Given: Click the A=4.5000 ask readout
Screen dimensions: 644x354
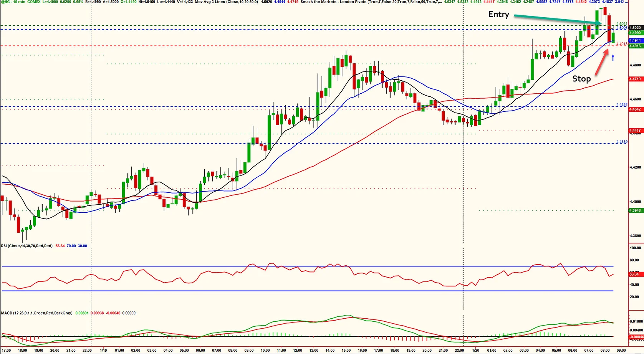Looking at the screenshot, I should (x=111, y=2).
